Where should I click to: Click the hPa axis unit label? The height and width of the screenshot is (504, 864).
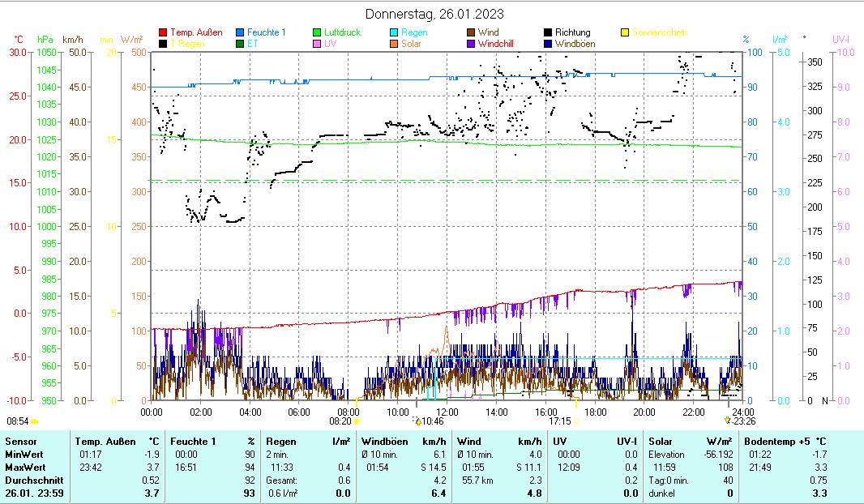[45, 39]
